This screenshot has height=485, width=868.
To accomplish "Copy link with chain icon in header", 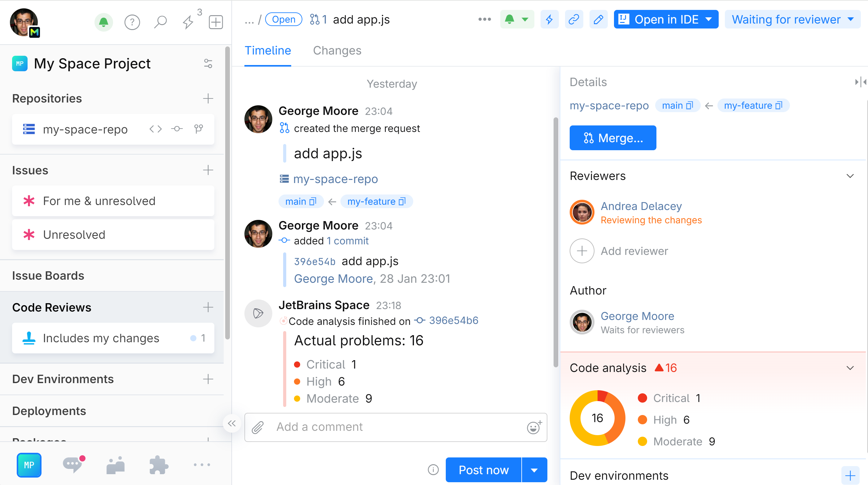I will (574, 19).
